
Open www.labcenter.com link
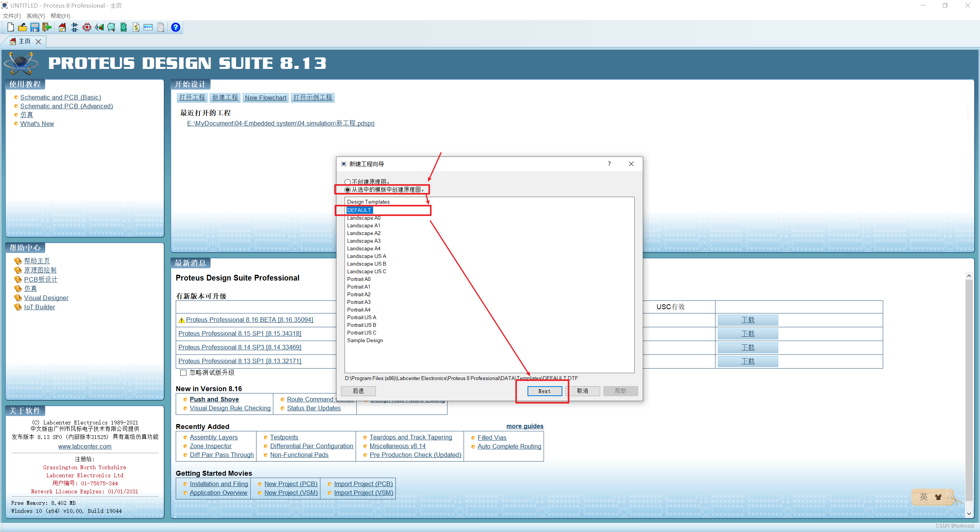(85, 446)
